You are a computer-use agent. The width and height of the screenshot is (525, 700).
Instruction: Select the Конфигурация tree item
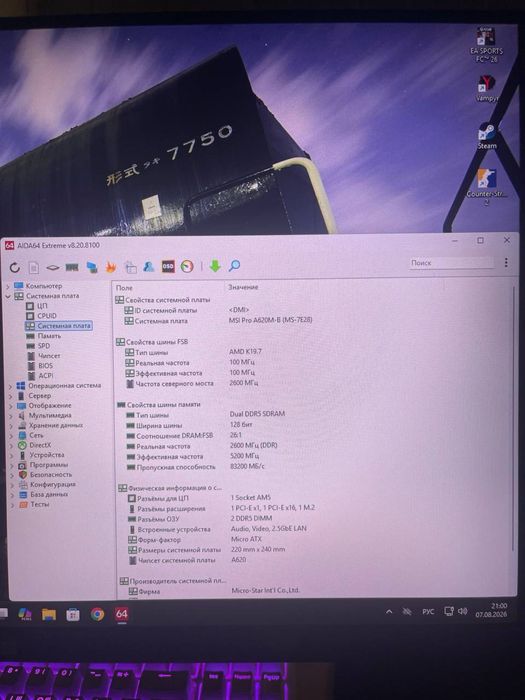tap(47, 484)
